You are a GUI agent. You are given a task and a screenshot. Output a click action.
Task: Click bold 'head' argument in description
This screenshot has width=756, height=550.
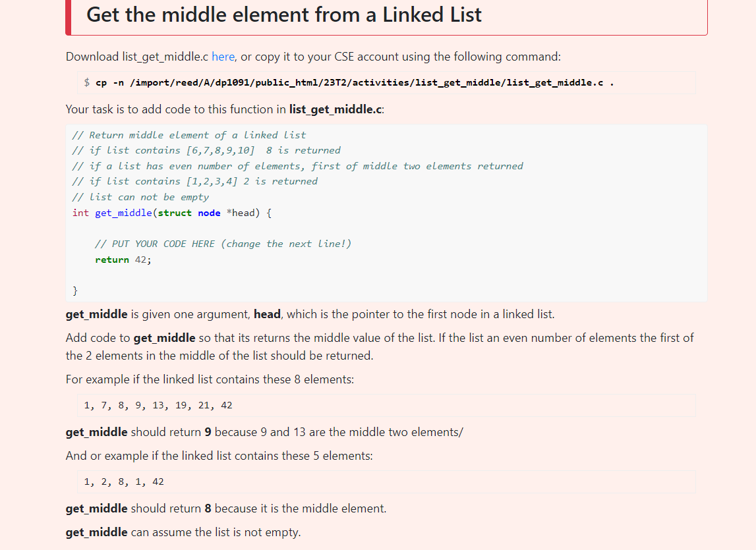(x=267, y=314)
